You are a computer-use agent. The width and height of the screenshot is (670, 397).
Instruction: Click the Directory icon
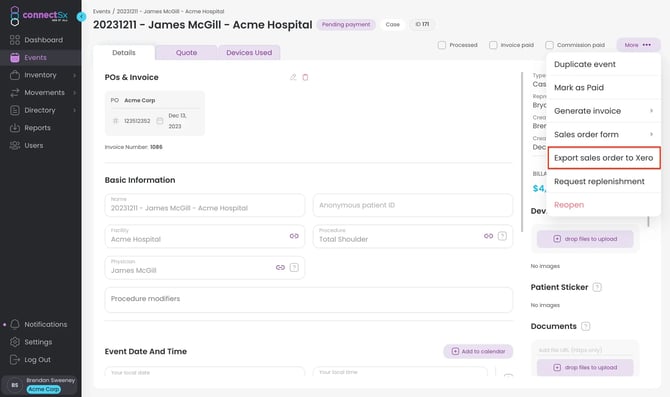click(15, 110)
